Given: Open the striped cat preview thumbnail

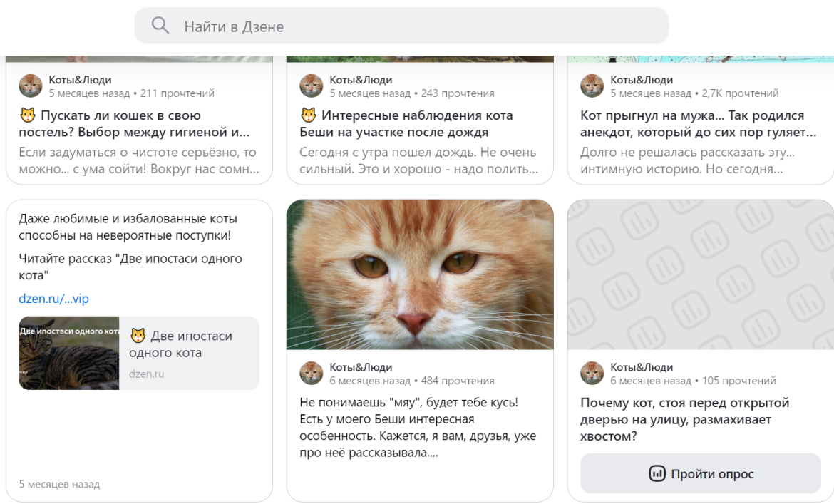Looking at the screenshot, I should click(x=68, y=353).
